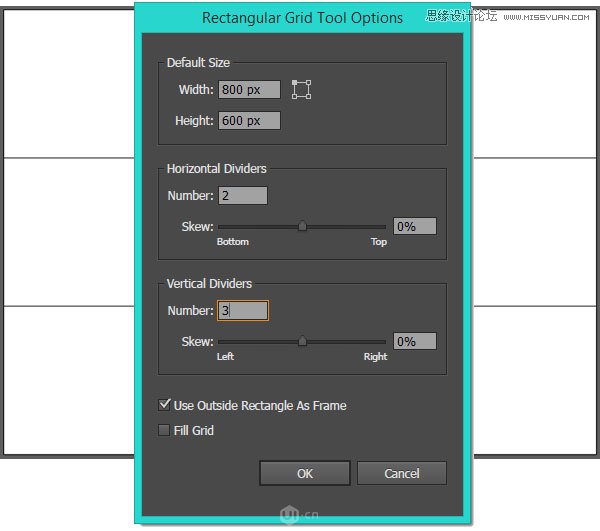600x531 pixels.
Task: Click OK to confirm grid options
Action: pyautogui.click(x=304, y=473)
